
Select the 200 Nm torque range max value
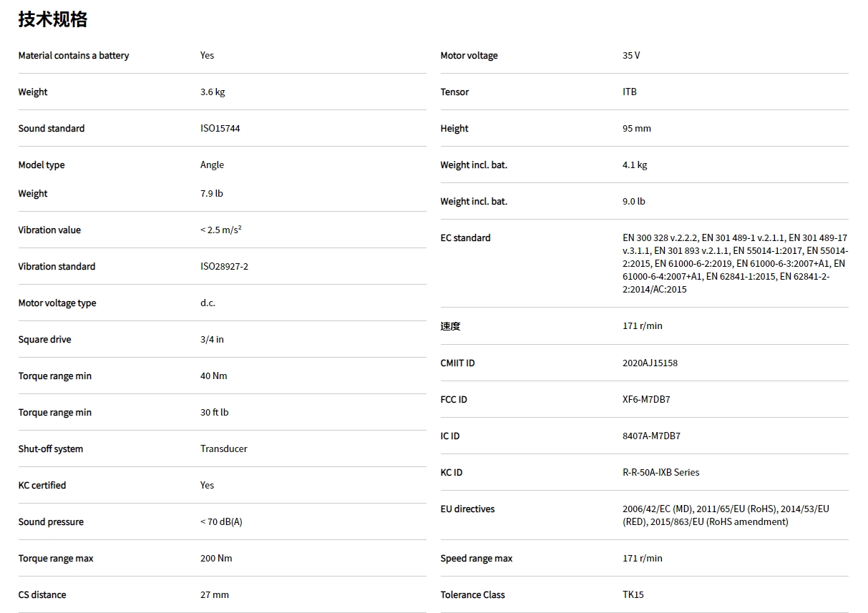(x=216, y=559)
